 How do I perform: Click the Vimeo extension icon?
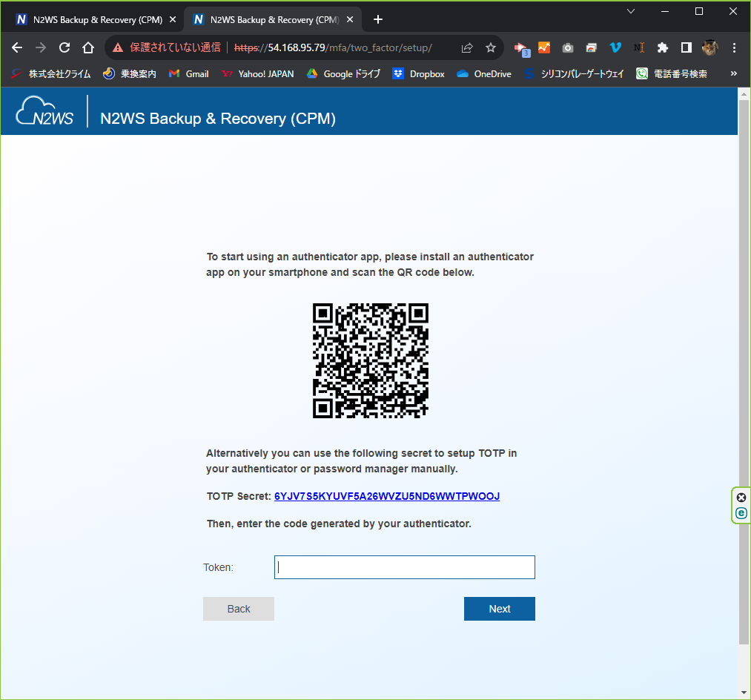click(615, 47)
